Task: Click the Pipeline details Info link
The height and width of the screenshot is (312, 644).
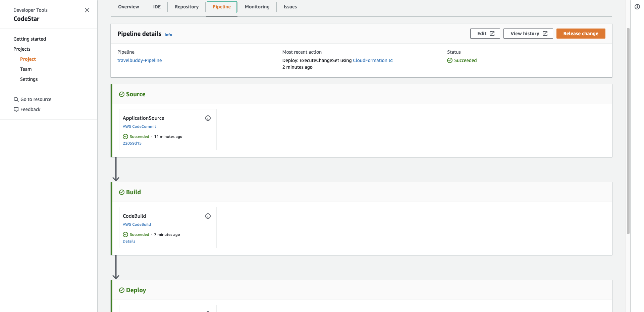Action: (168, 35)
